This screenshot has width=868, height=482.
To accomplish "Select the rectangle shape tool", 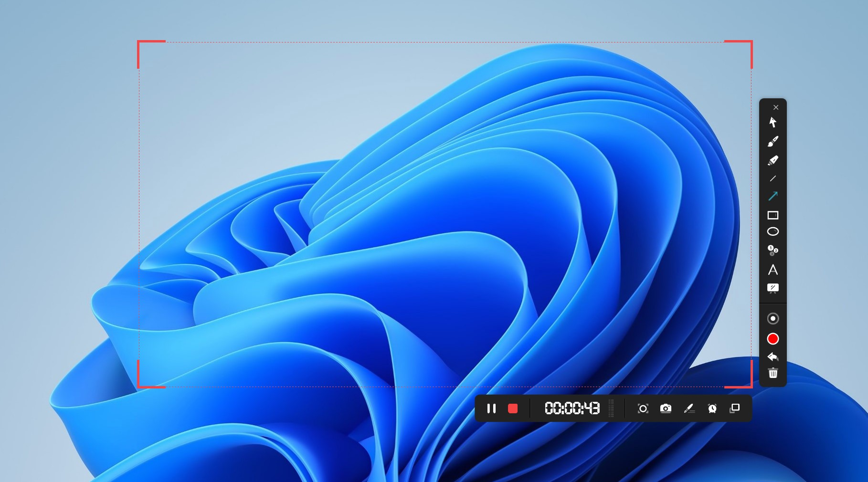I will tap(773, 215).
